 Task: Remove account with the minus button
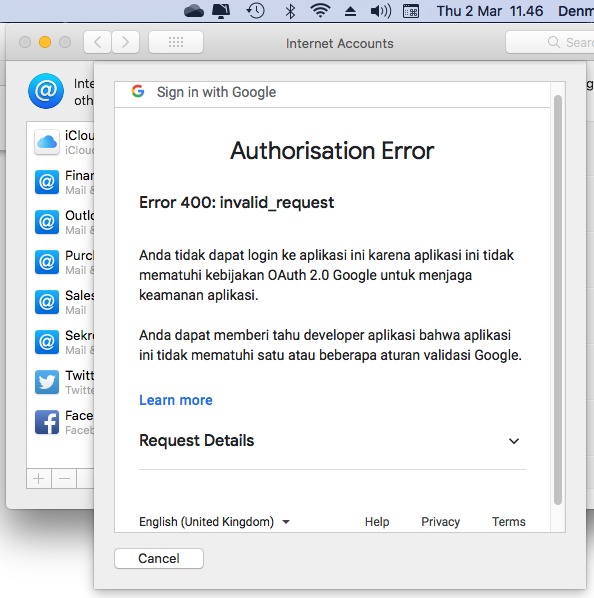64,478
